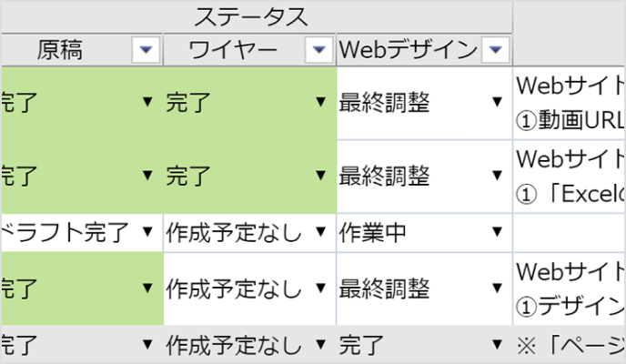Click the 作業中 status cell
The width and height of the screenshot is (626, 364).
[x=400, y=233]
